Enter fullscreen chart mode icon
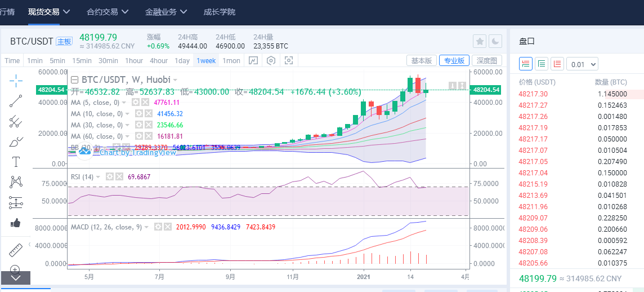 289,61
